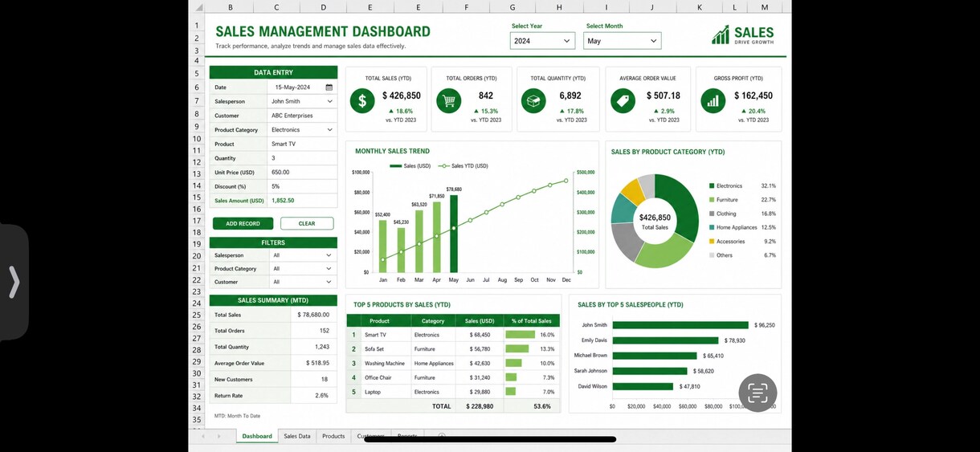Select row header 5
The height and width of the screenshot is (452, 980).
coord(196,73)
